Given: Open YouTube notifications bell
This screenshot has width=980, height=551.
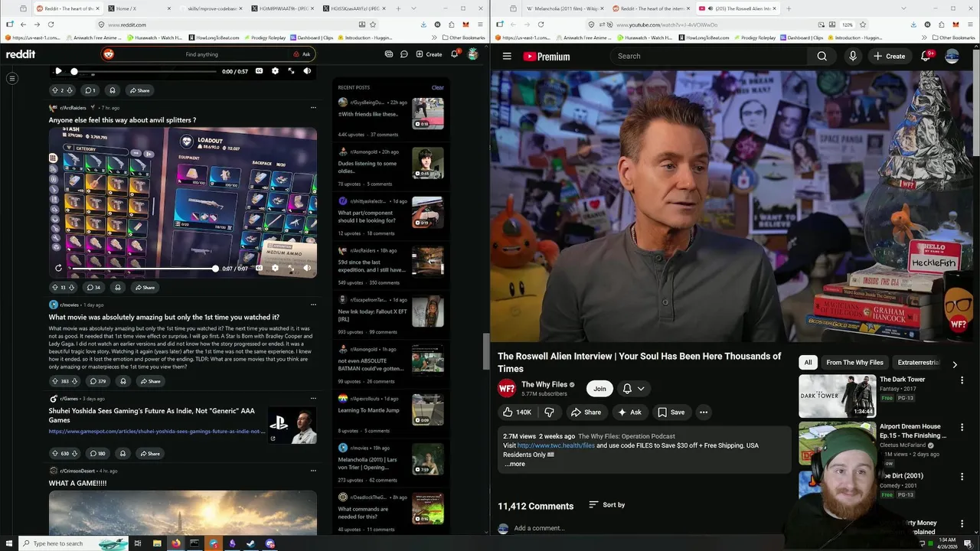Looking at the screenshot, I should point(925,56).
